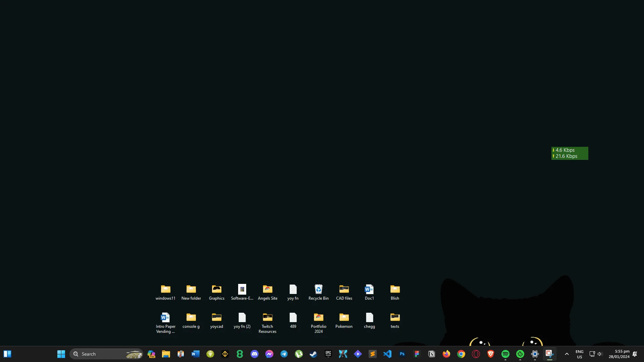Open Figma from the taskbar
Viewport: 644px width, 362px height.
[417, 354]
